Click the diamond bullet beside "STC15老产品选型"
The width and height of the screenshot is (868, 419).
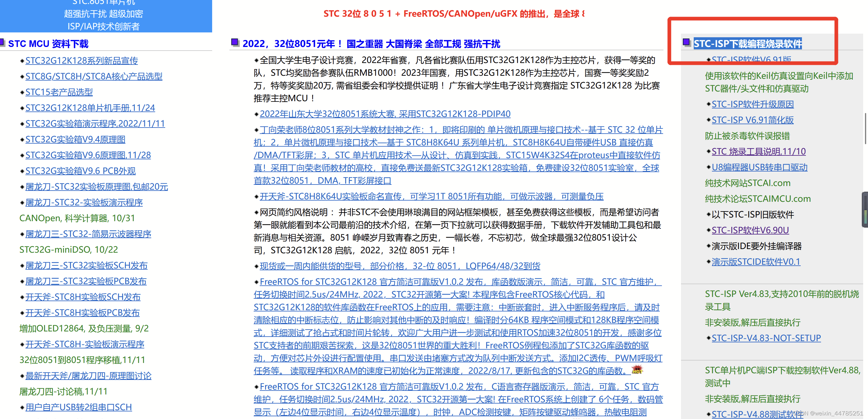(x=22, y=92)
